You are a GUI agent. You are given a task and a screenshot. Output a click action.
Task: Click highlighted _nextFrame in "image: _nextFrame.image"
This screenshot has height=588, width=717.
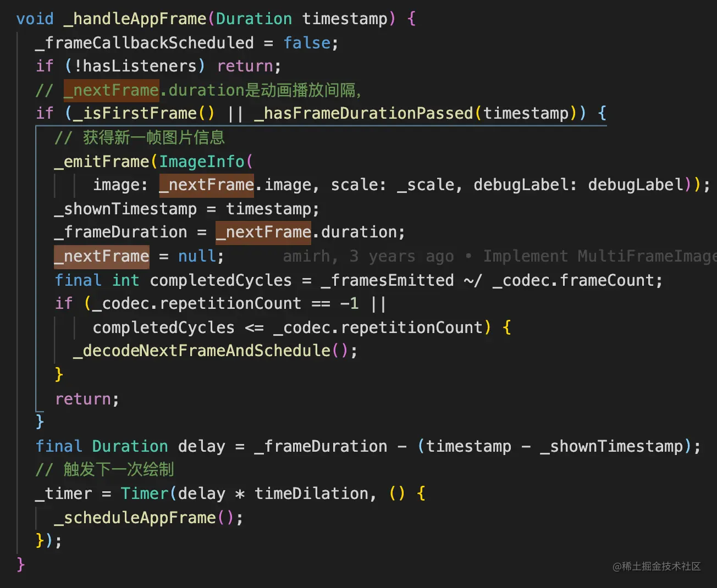[207, 185]
